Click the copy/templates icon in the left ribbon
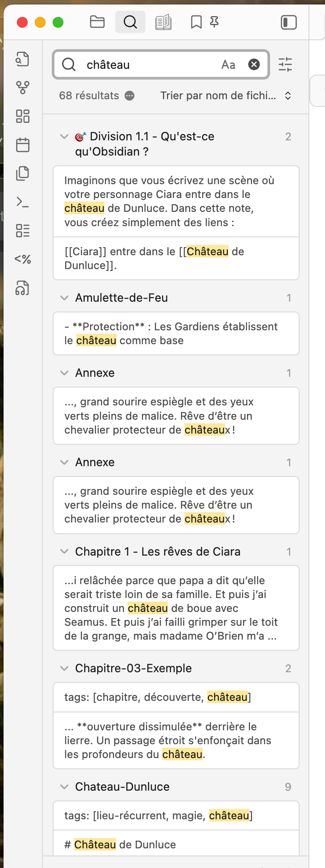Viewport: 325px width, 868px height. pyautogui.click(x=22, y=173)
